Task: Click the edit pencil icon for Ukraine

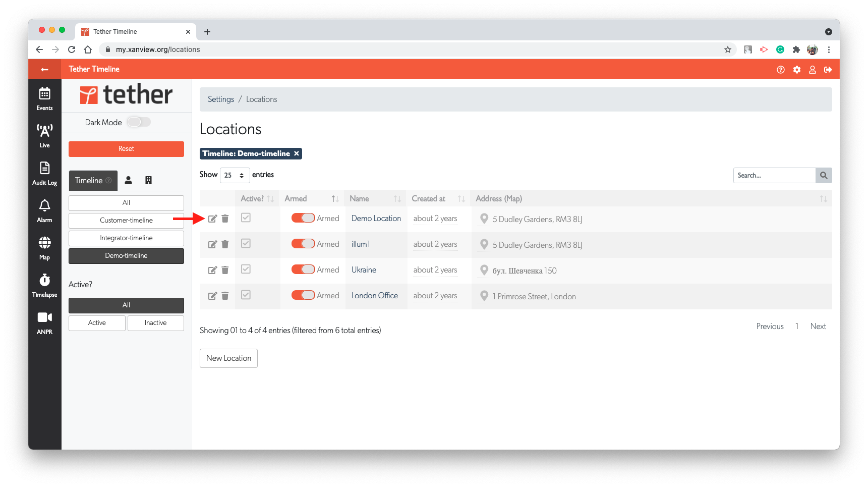Action: point(212,269)
